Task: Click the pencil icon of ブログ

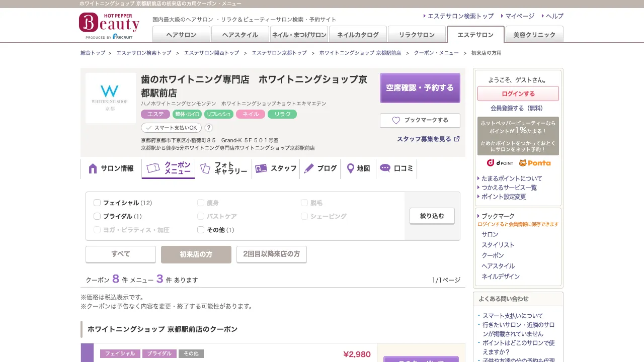Action: [309, 168]
